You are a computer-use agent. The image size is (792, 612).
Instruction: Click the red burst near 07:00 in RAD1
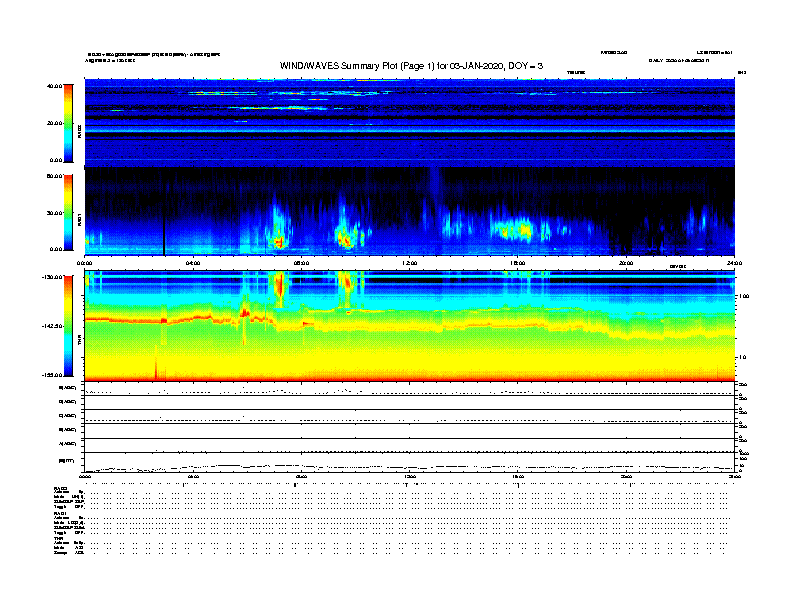(x=279, y=243)
